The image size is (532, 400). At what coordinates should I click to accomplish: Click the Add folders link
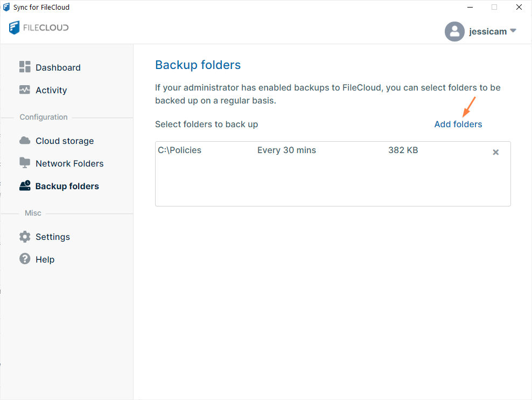click(x=458, y=124)
